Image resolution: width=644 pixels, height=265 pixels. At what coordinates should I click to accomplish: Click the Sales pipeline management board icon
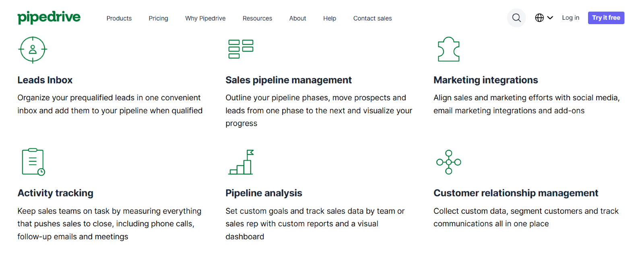pyautogui.click(x=241, y=49)
